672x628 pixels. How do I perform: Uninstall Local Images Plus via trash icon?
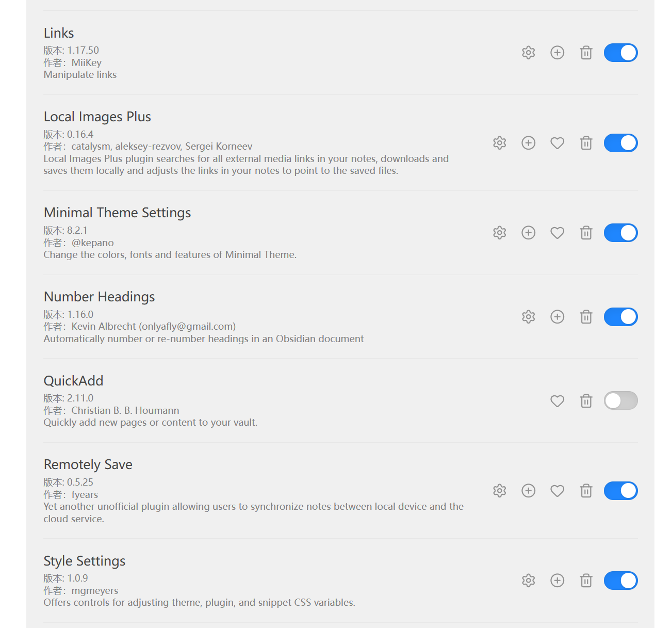[586, 143]
